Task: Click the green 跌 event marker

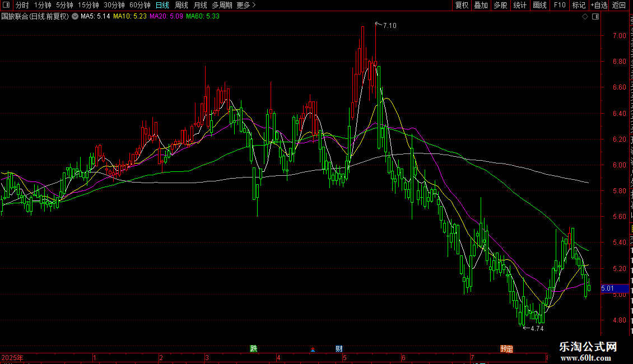Action: [x=254, y=349]
